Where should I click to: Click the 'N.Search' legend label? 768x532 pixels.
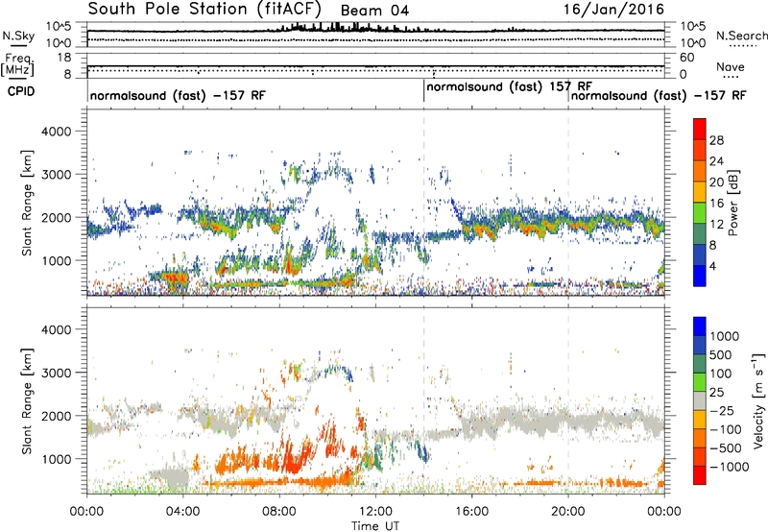(741, 36)
